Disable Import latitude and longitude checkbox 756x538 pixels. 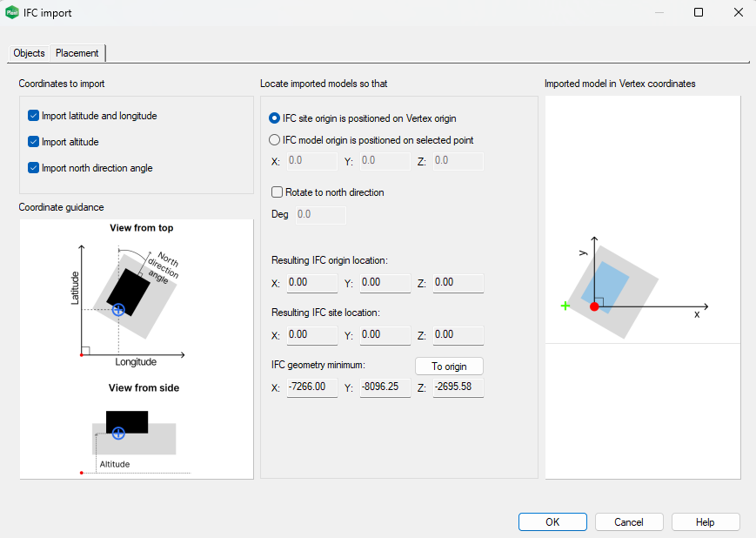pos(34,116)
